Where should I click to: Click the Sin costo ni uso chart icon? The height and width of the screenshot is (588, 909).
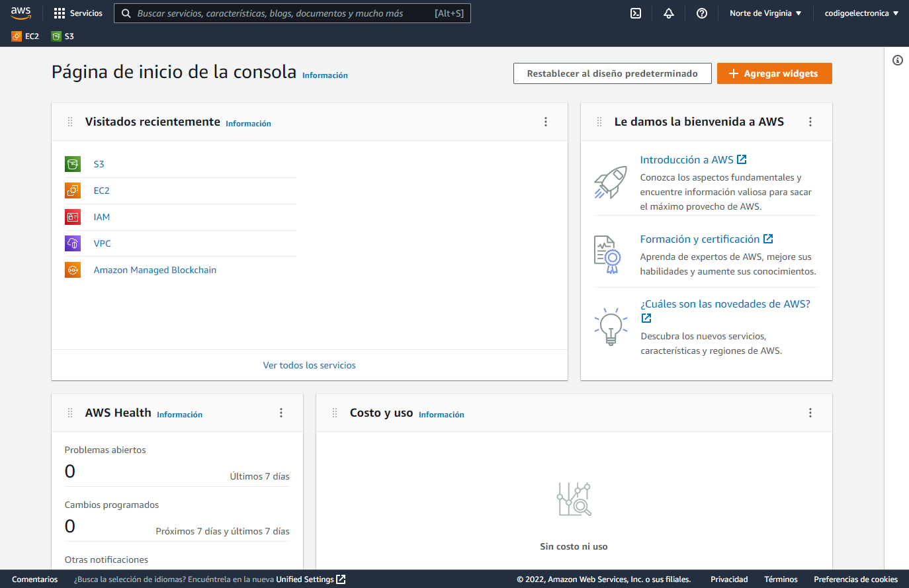tap(574, 499)
